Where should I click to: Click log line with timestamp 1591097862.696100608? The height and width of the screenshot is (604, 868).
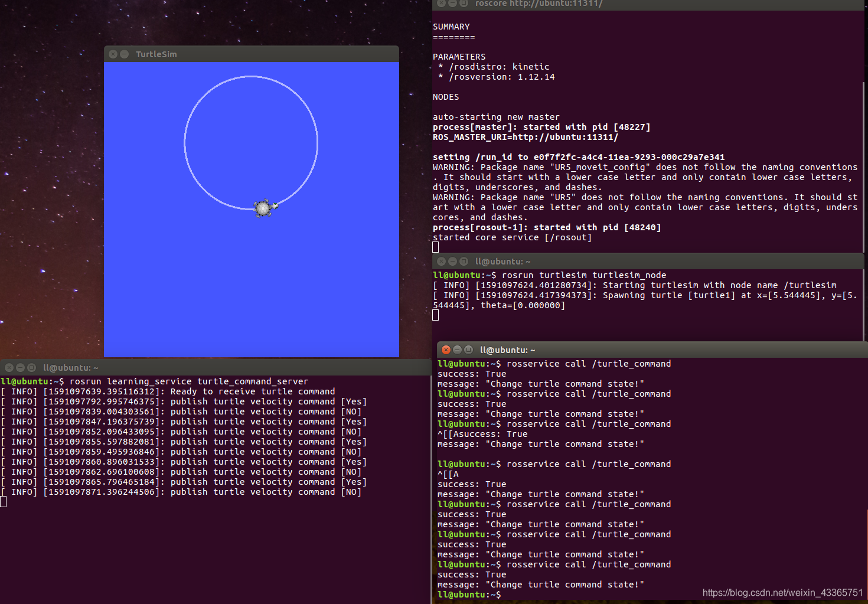point(181,472)
